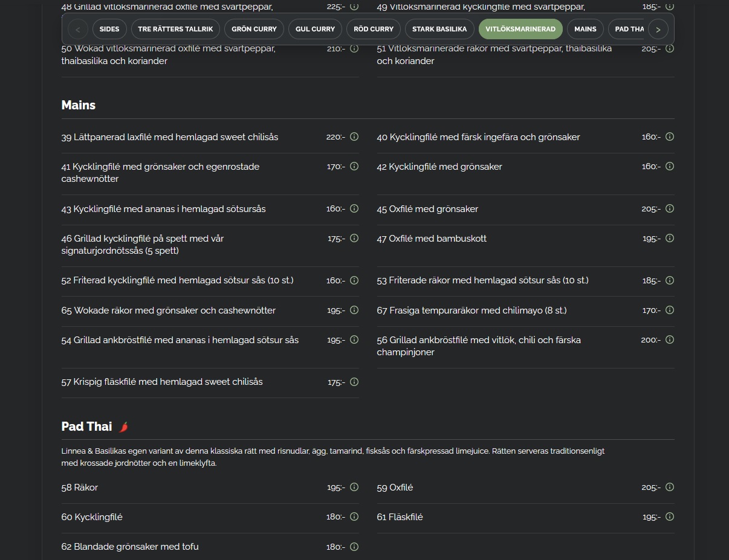Select 39 Lättpanerad laxfilé dish name

coord(170,137)
